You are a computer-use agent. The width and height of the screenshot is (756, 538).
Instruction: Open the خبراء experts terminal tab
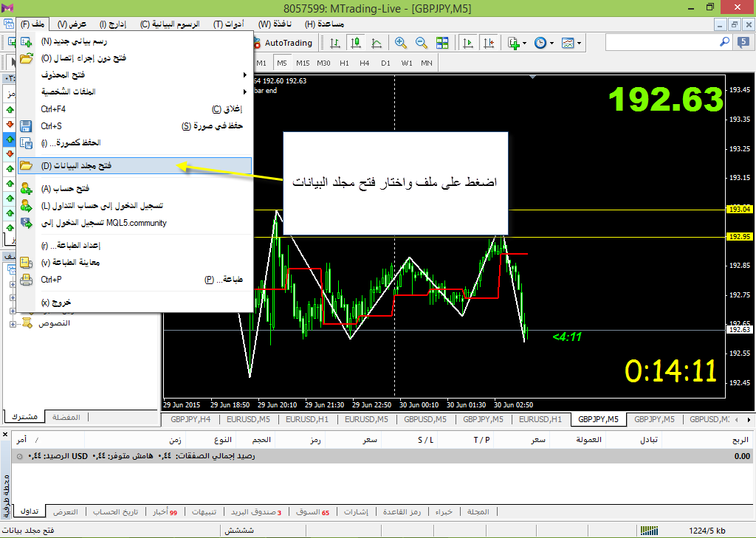tap(444, 512)
